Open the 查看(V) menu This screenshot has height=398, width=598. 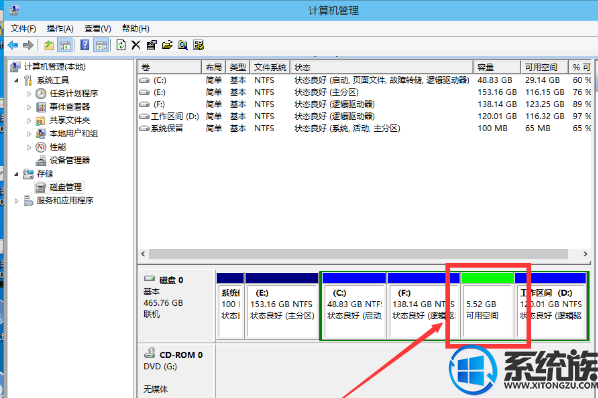tap(98, 29)
